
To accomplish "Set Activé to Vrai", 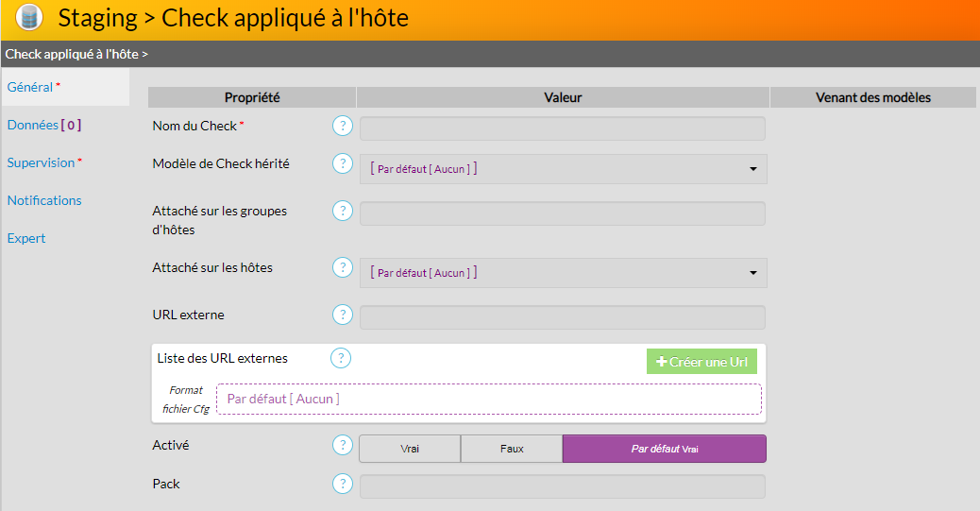I will [410, 449].
